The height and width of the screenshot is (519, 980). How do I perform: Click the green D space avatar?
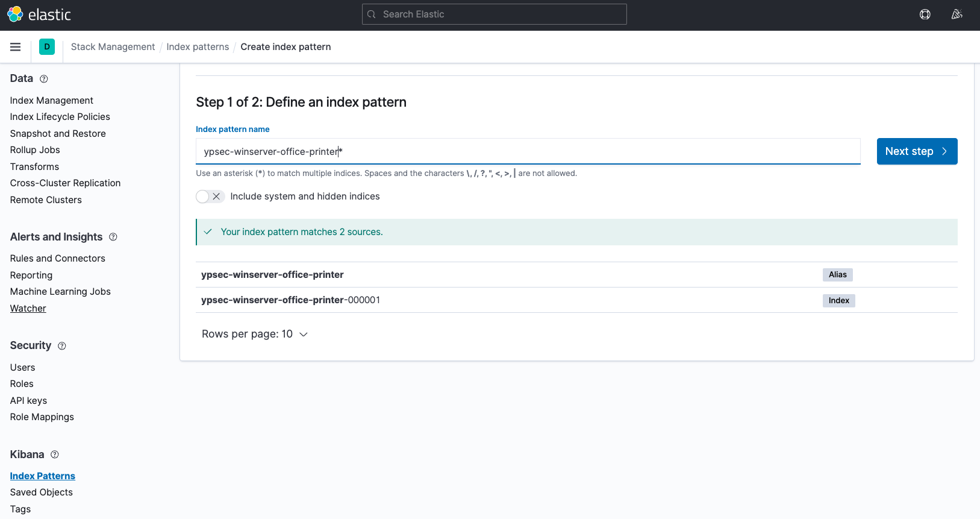pyautogui.click(x=47, y=47)
